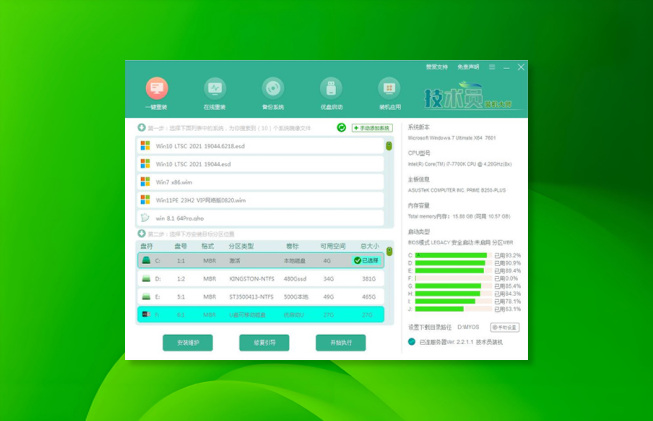Click the step one down-arrow icon

(142, 127)
